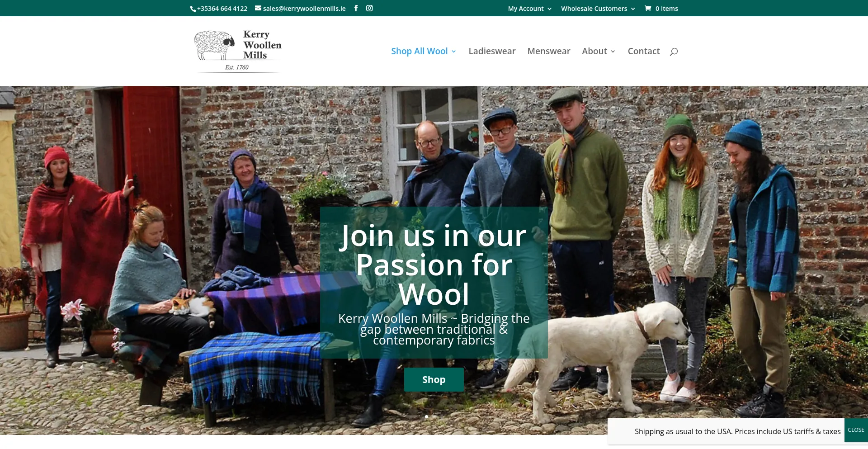Click the search magnifier icon
Screen dimensions: 868x449
(x=674, y=52)
